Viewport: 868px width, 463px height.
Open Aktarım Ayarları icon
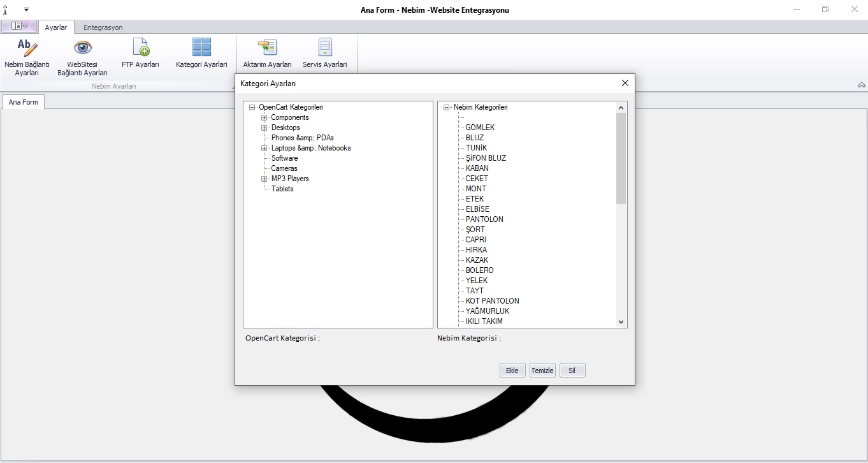pyautogui.click(x=267, y=48)
